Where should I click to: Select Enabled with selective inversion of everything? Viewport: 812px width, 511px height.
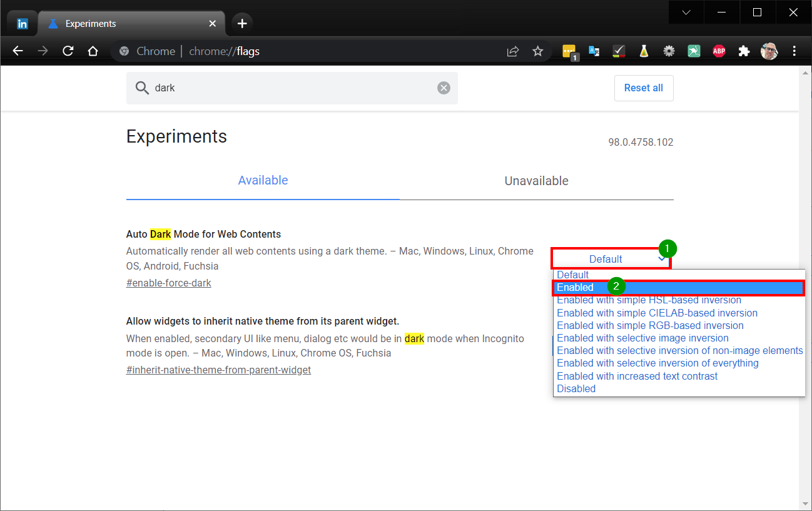[x=679, y=363]
